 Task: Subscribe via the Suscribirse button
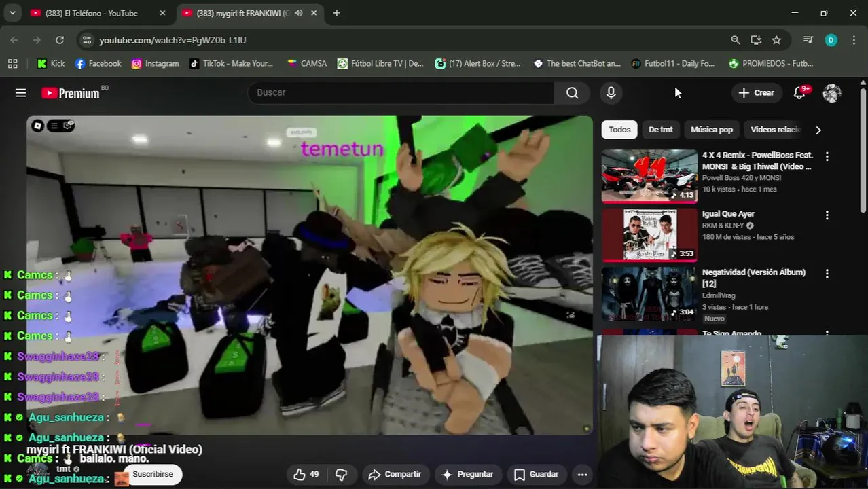pyautogui.click(x=153, y=474)
